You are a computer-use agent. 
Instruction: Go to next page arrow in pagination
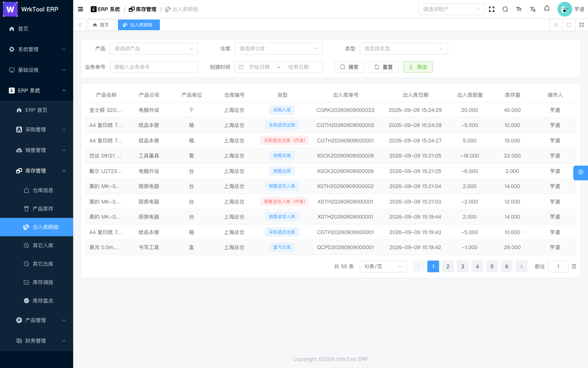pyautogui.click(x=521, y=266)
